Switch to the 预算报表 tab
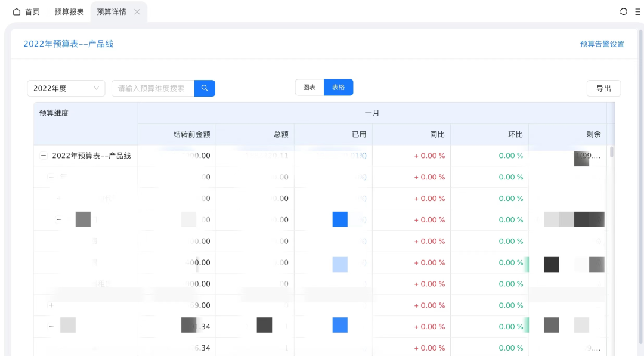644x356 pixels. point(69,12)
